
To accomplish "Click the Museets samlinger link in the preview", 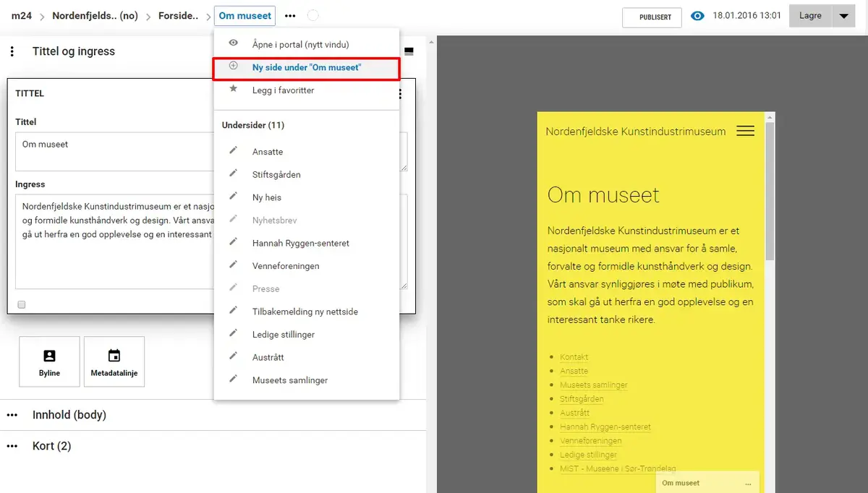I will (x=594, y=385).
